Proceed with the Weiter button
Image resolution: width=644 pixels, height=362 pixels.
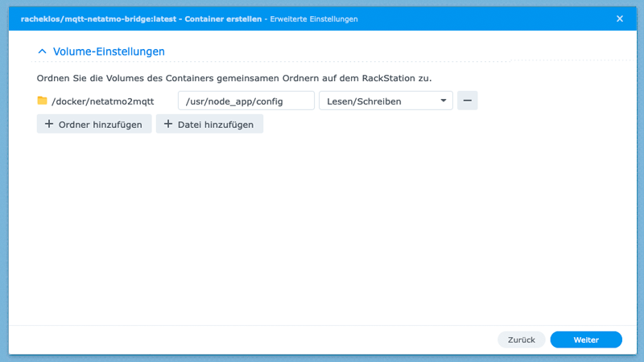(x=586, y=339)
